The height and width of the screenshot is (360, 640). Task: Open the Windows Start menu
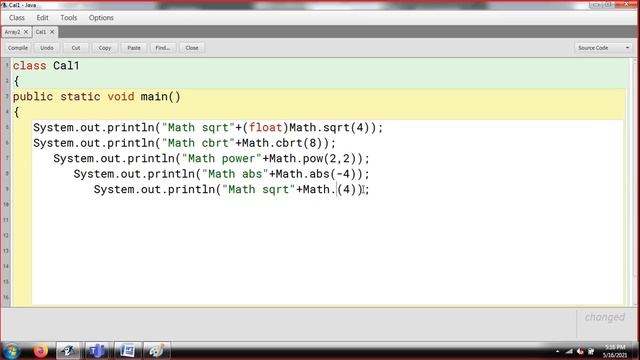pyautogui.click(x=11, y=351)
